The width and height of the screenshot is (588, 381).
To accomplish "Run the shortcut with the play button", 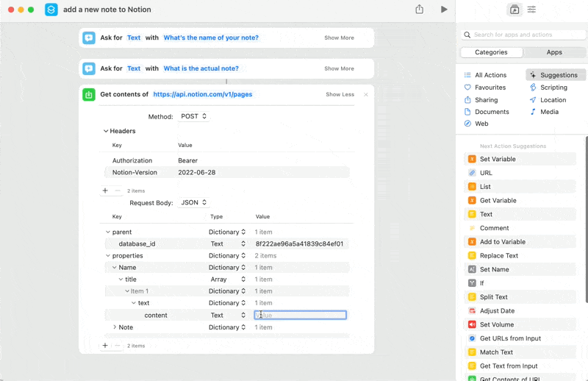I will tap(444, 10).
